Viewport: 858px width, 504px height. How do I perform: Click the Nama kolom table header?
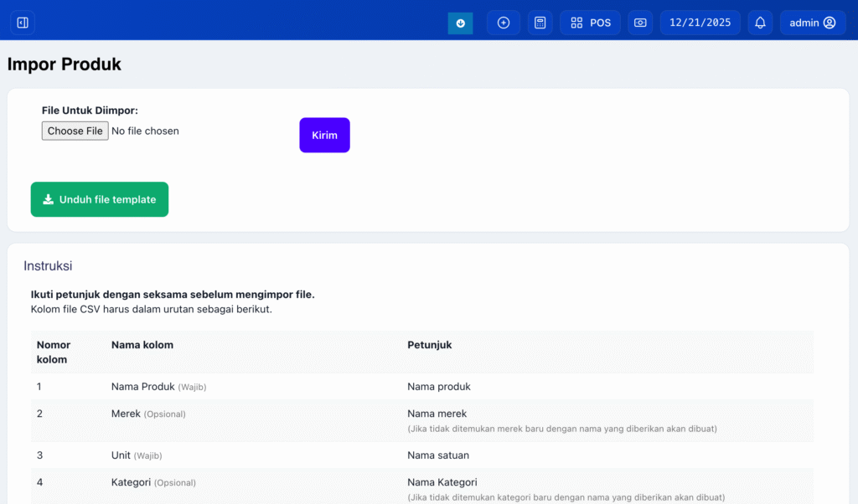[142, 345]
